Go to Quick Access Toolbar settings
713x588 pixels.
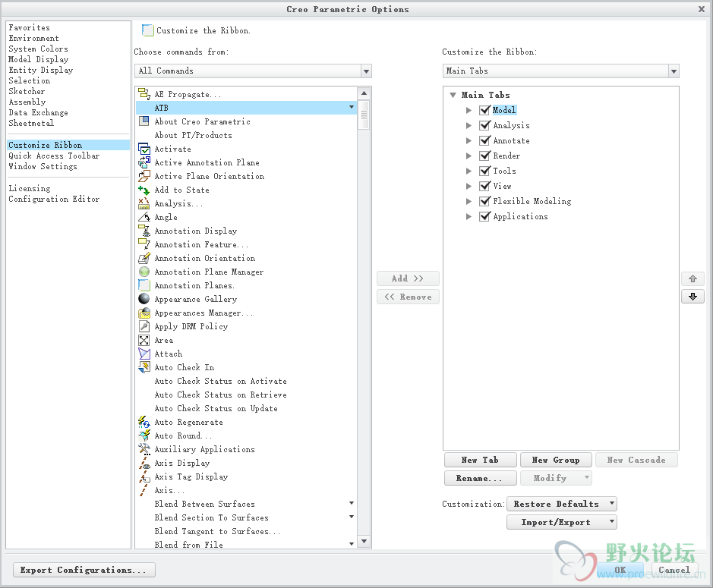[x=54, y=156]
